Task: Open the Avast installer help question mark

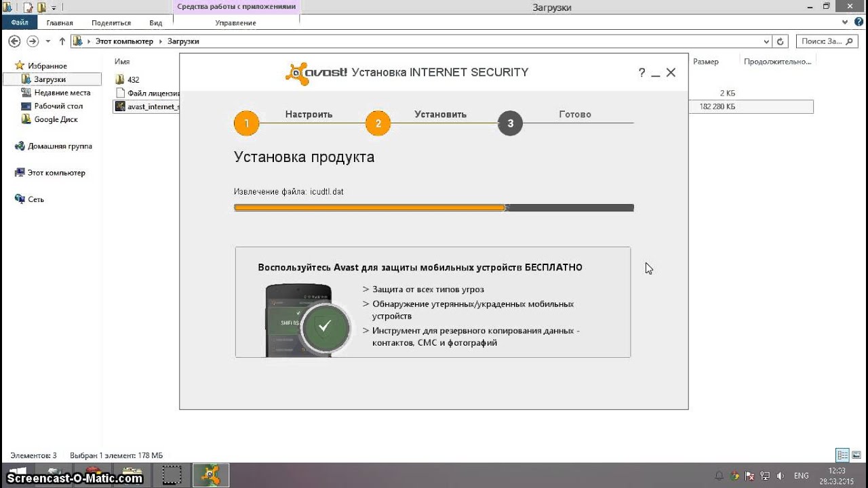Action: 642,73
